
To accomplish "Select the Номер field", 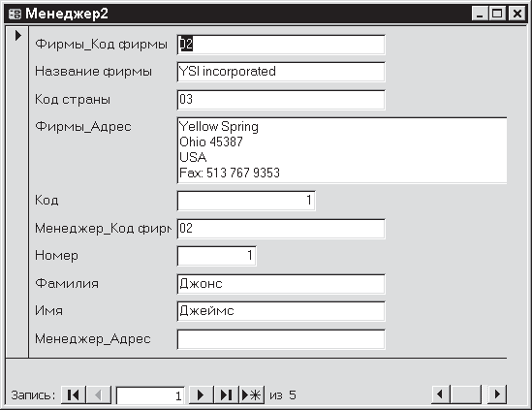I will coord(216,256).
